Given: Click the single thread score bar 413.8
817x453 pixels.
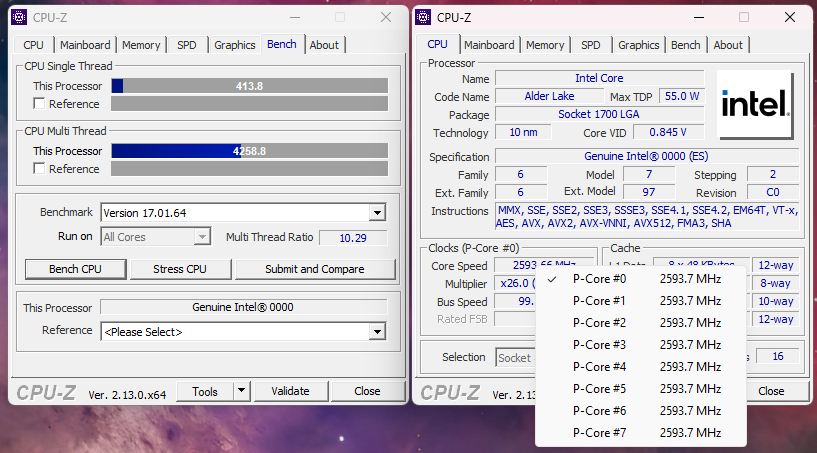Looking at the screenshot, I should [250, 86].
